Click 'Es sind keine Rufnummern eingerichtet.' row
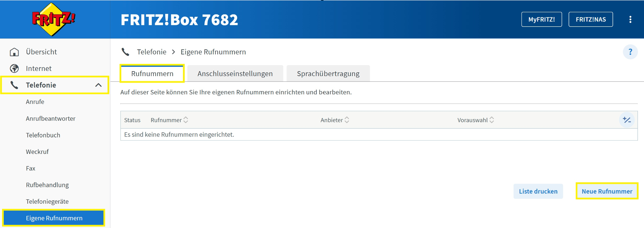This screenshot has height=228, width=644. (379, 135)
